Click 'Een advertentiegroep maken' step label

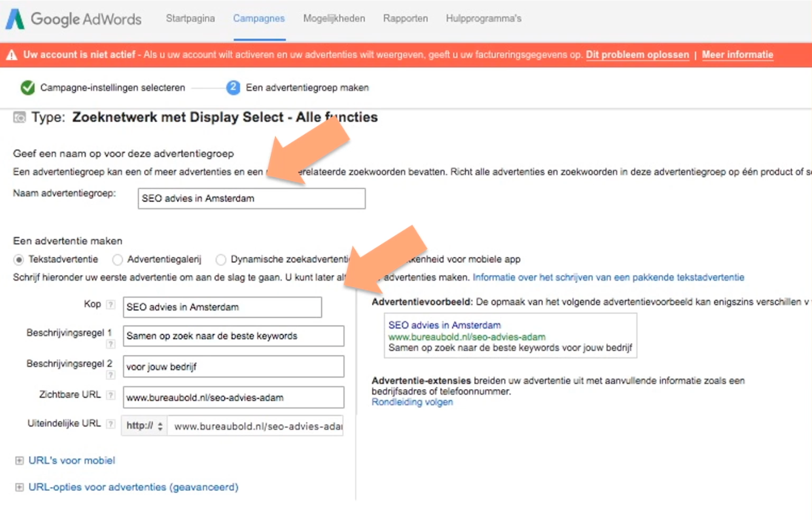point(307,88)
